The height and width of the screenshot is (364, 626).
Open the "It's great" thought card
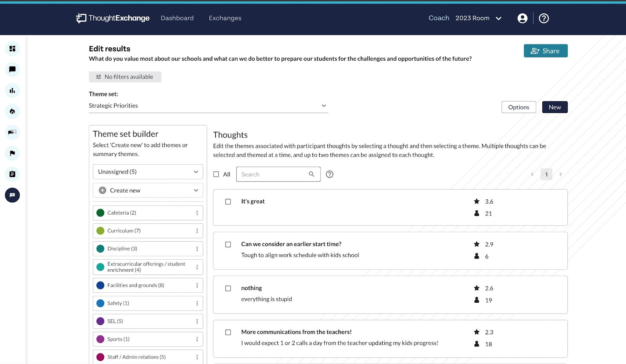(x=390, y=208)
